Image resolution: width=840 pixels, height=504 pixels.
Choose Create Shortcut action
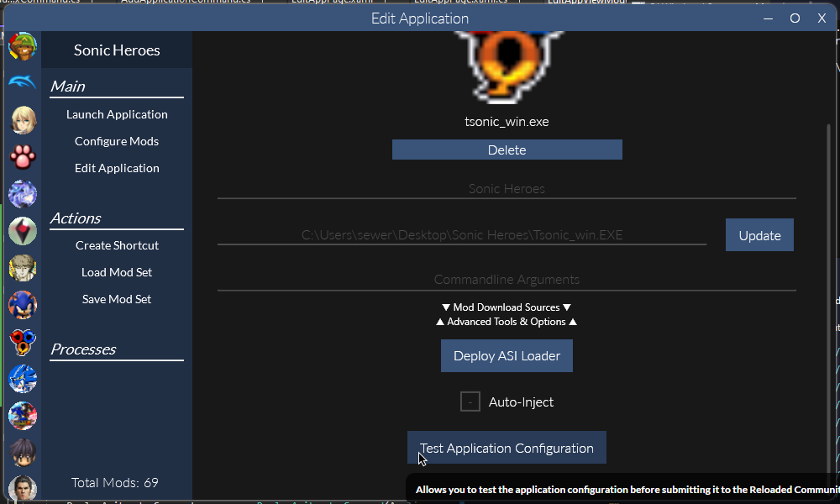[x=117, y=245]
